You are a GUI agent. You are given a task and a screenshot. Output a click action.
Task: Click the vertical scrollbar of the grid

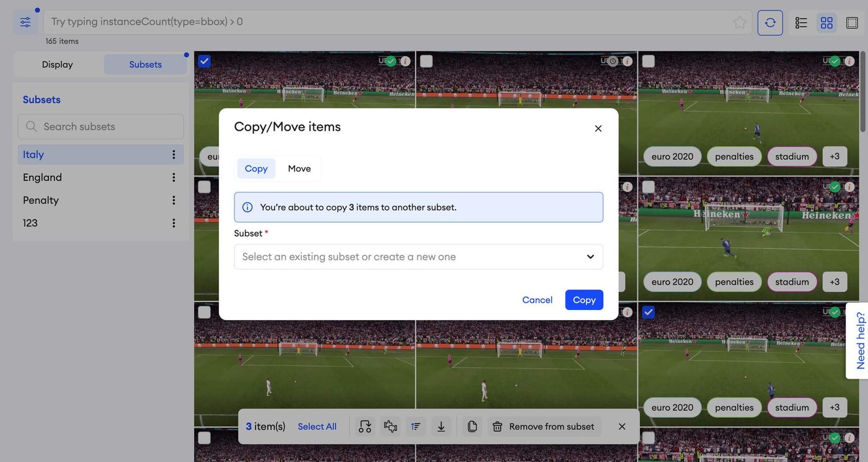click(x=863, y=92)
